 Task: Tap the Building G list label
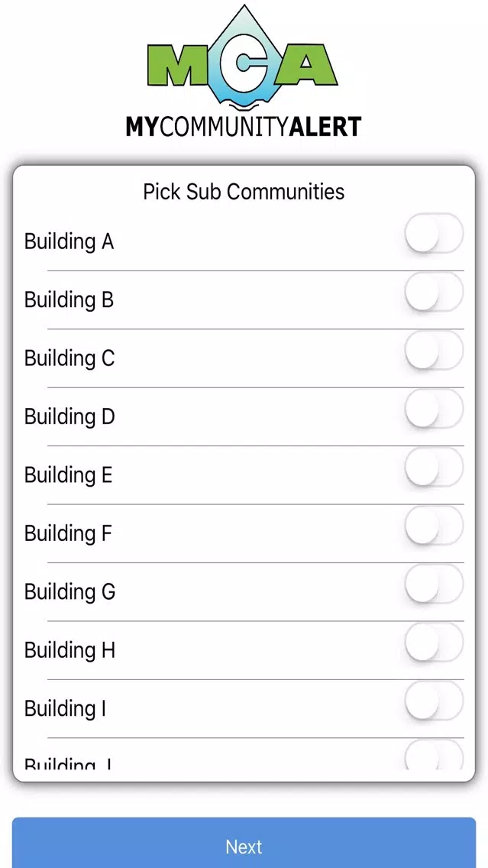point(69,591)
